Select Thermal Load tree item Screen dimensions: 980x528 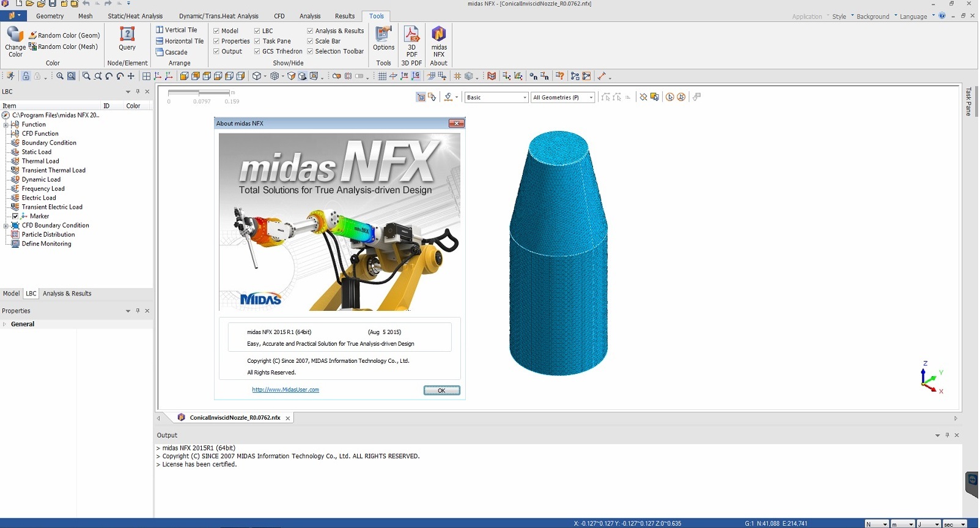(x=40, y=161)
